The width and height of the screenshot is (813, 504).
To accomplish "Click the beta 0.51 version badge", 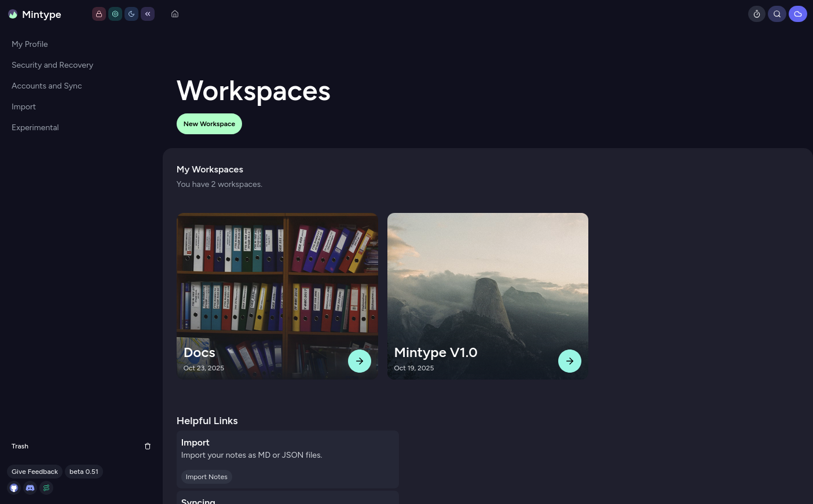I will (84, 472).
